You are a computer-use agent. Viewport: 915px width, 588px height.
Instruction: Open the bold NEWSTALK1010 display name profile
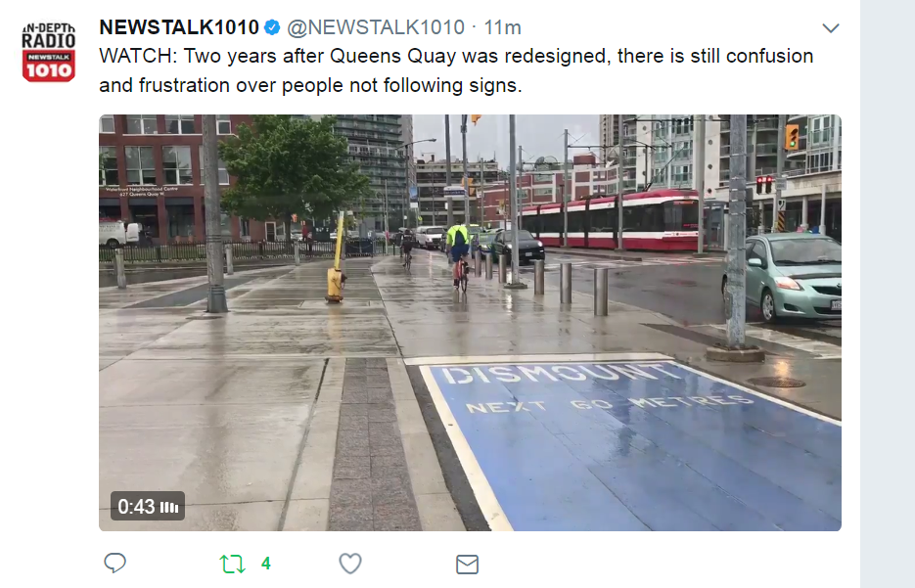click(x=179, y=27)
